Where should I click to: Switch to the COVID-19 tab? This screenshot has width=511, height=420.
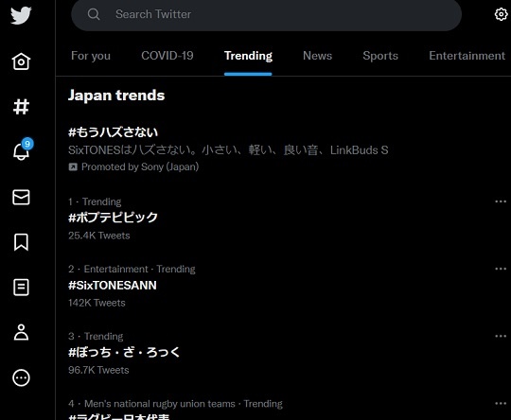[x=167, y=56]
